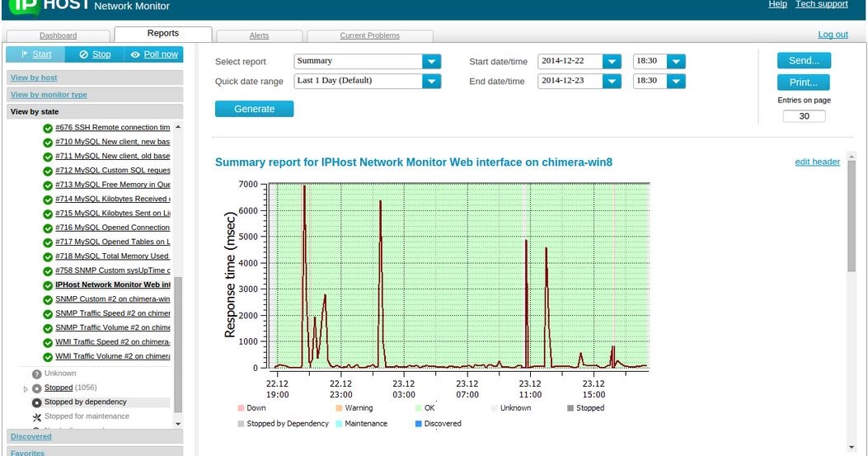Select the WMI Traffic Speed #2 monitor
The width and height of the screenshot is (868, 456).
(x=113, y=342)
